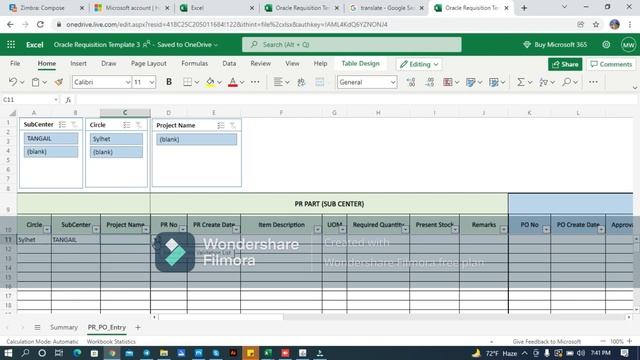The height and width of the screenshot is (360, 640).
Task: Click the insert function fx icon
Action: pyautogui.click(x=68, y=100)
